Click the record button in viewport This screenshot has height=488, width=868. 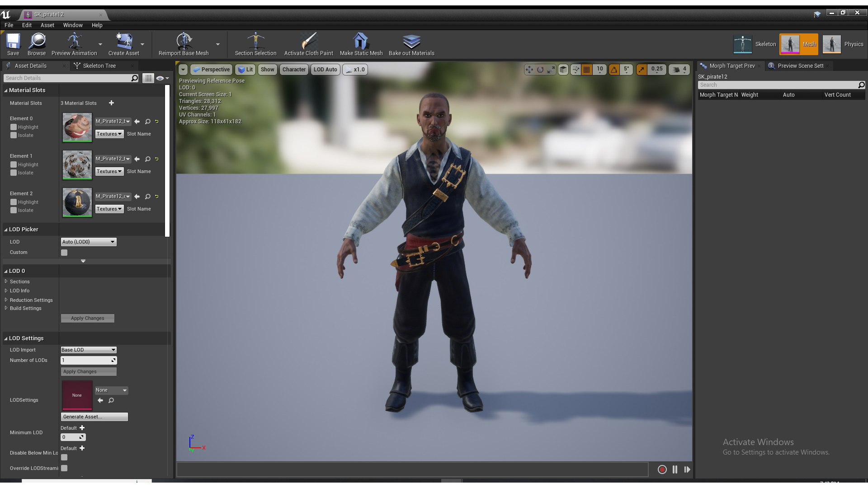(662, 469)
